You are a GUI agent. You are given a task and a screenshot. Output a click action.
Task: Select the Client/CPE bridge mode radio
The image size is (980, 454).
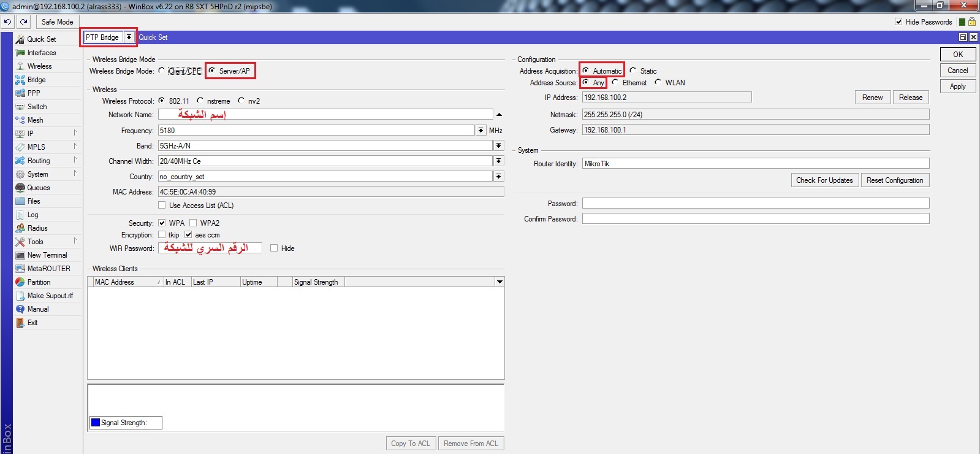point(162,71)
